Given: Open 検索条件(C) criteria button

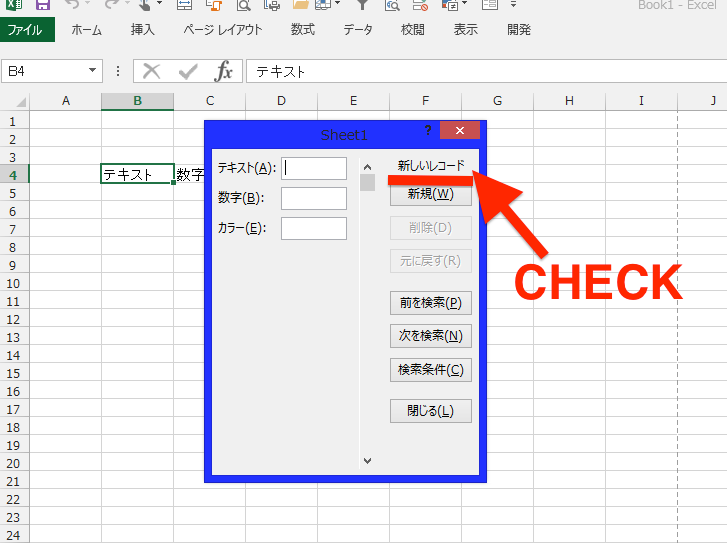Looking at the screenshot, I should point(430,370).
